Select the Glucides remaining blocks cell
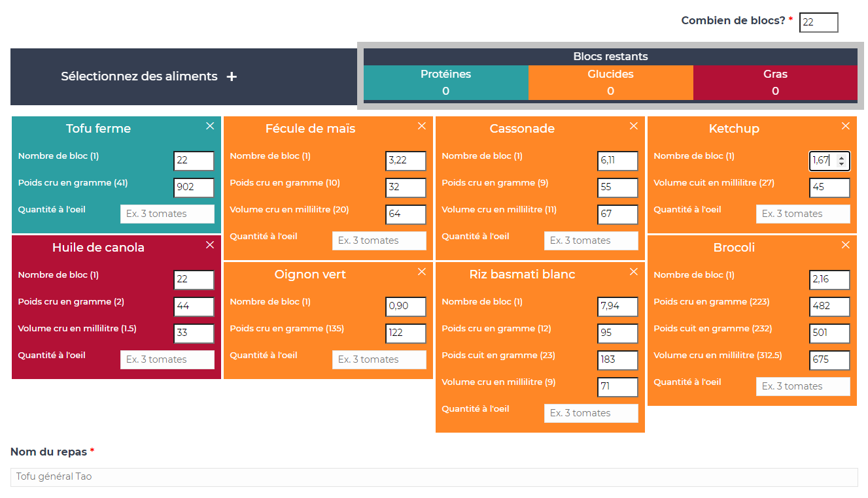The height and width of the screenshot is (498, 868). 610,82
